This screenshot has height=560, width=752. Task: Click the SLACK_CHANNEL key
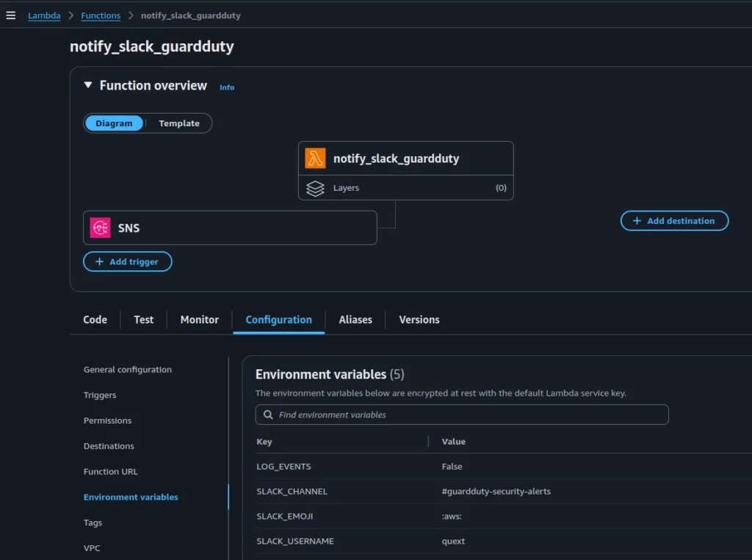tap(292, 492)
